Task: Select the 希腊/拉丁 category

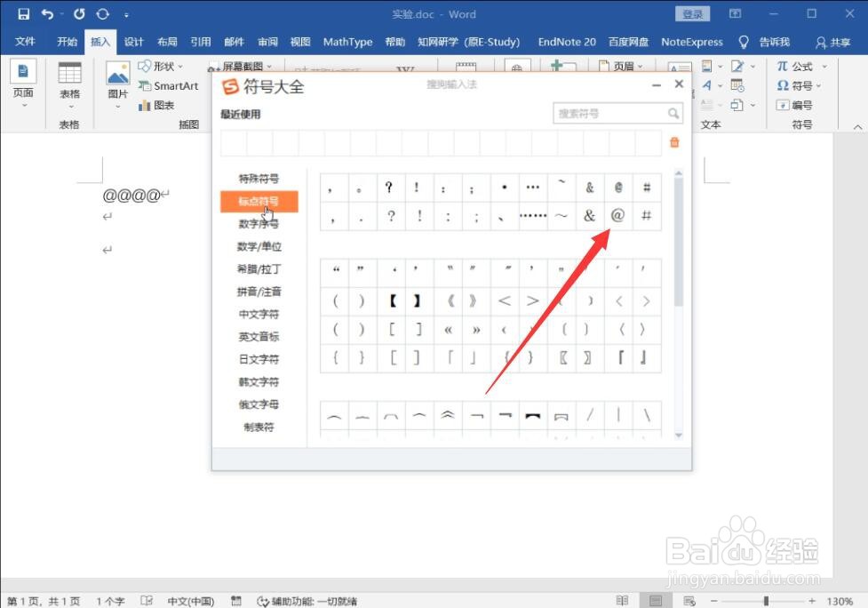Action: point(259,269)
